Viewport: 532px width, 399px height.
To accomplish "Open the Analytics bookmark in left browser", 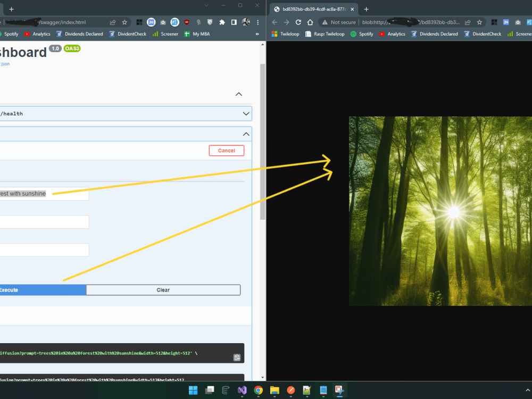I will click(37, 34).
